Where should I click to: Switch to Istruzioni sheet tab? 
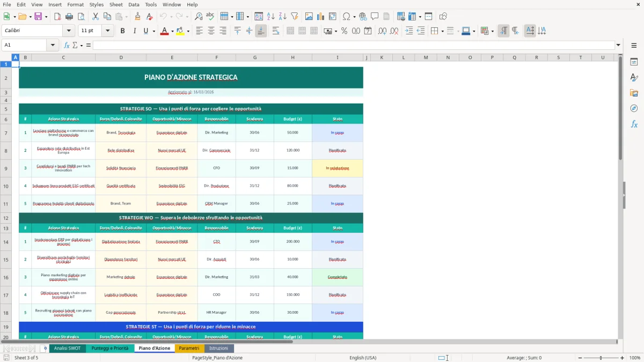(x=218, y=349)
